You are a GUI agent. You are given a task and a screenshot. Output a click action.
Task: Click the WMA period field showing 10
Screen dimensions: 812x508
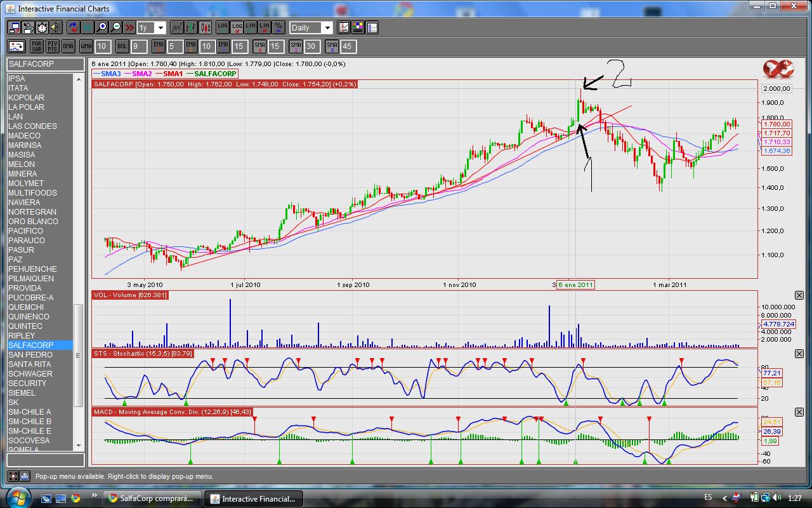(103, 46)
